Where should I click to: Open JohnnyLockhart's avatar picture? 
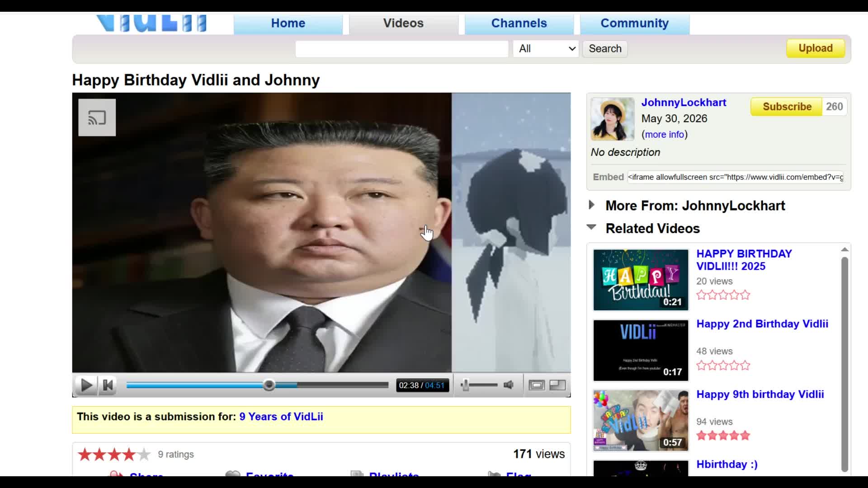613,119
